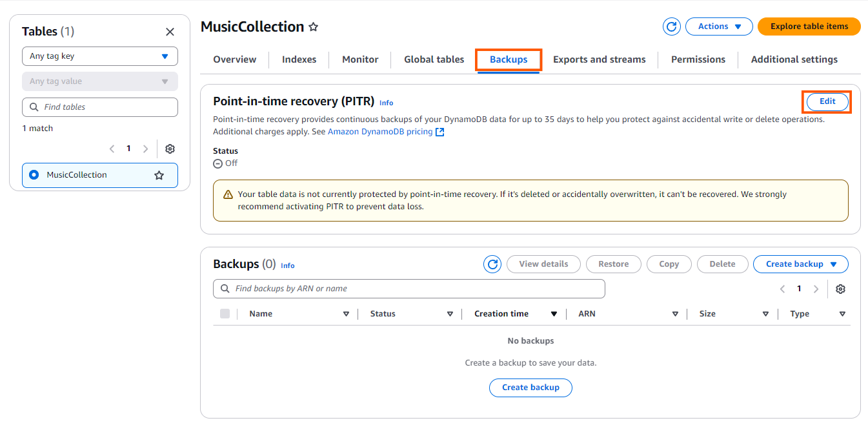868x425 pixels.
Task: Go to next page of backups
Action: click(816, 289)
